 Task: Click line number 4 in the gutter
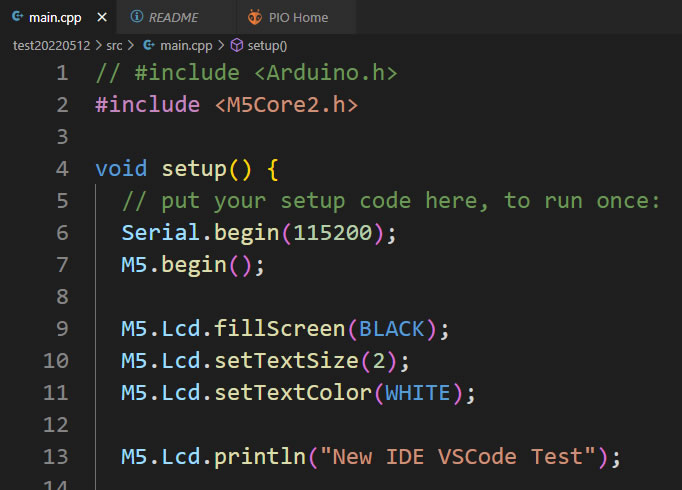click(62, 169)
